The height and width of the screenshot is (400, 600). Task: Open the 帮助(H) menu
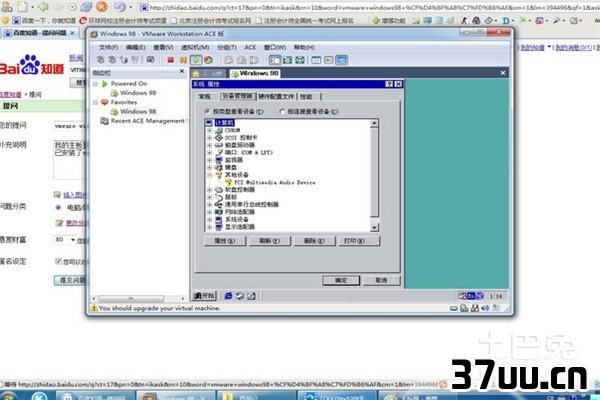304,47
